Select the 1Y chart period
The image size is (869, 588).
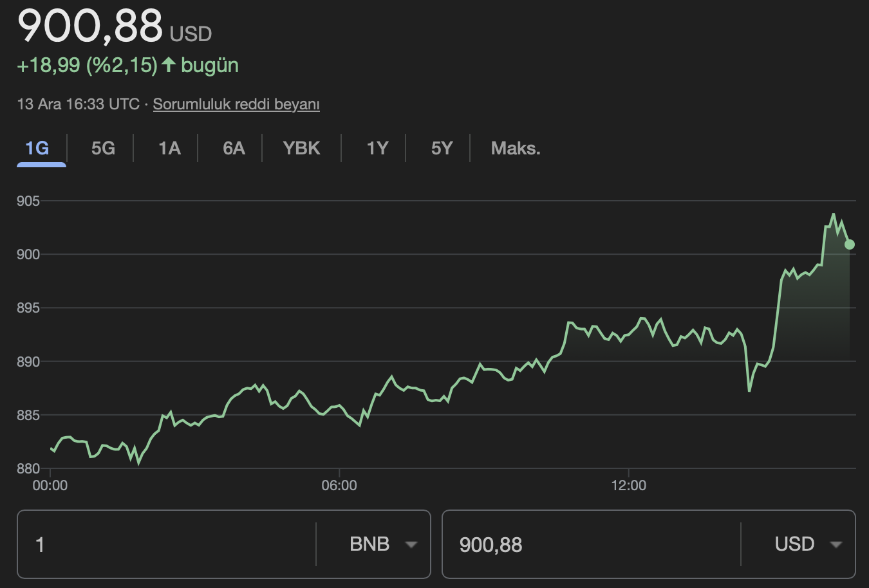pyautogui.click(x=377, y=148)
